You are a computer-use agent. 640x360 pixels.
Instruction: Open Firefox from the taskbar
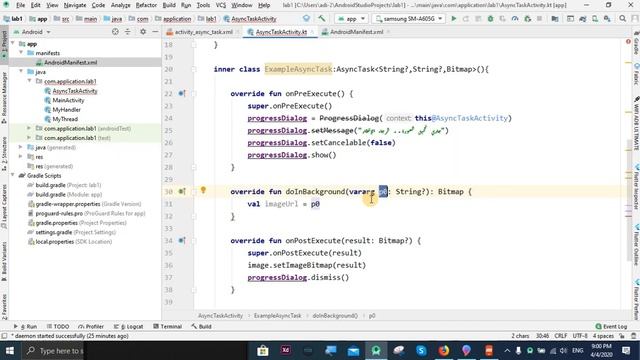point(444,351)
